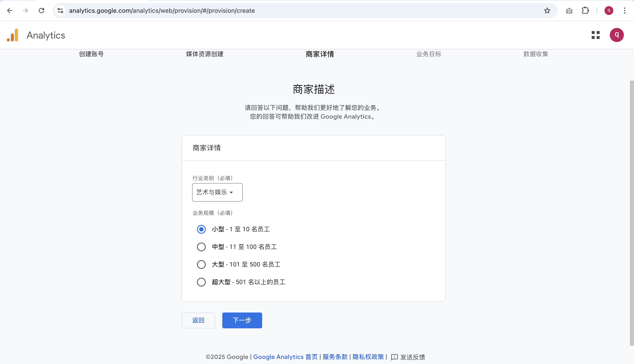Select 大型 - 101 至 500 名员工 radio
634x364 pixels.
tap(201, 265)
